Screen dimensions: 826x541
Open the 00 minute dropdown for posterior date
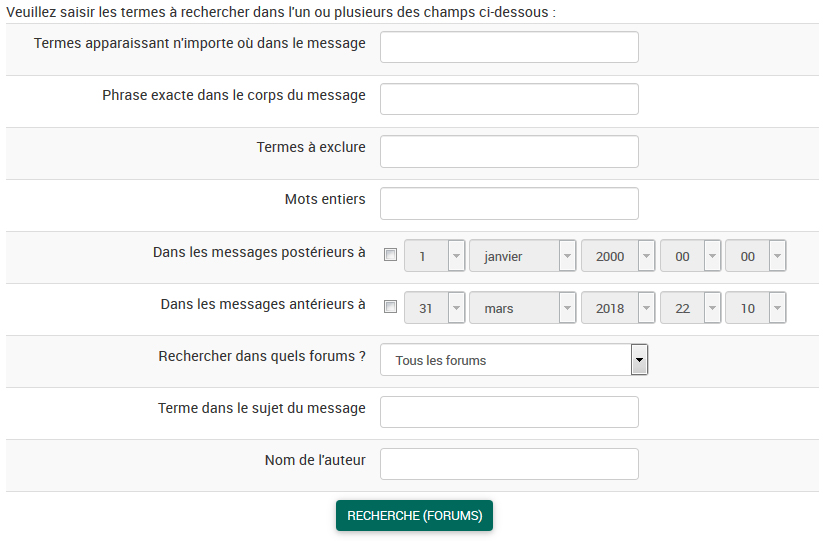[755, 256]
